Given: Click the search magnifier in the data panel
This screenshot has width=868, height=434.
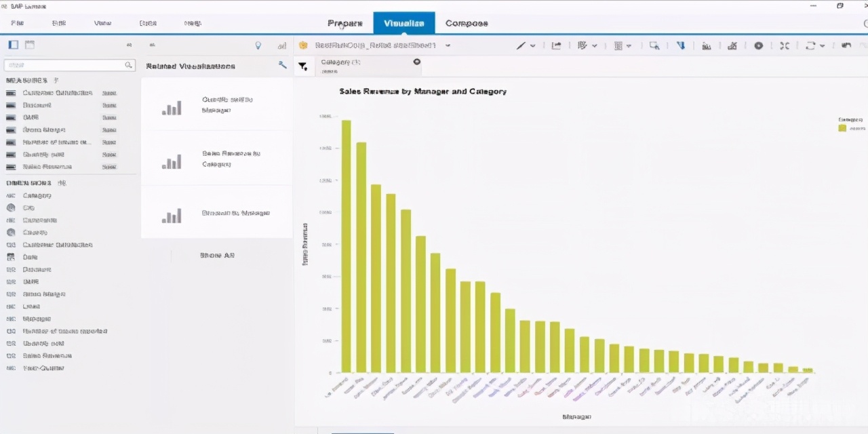Looking at the screenshot, I should pyautogui.click(x=128, y=65).
